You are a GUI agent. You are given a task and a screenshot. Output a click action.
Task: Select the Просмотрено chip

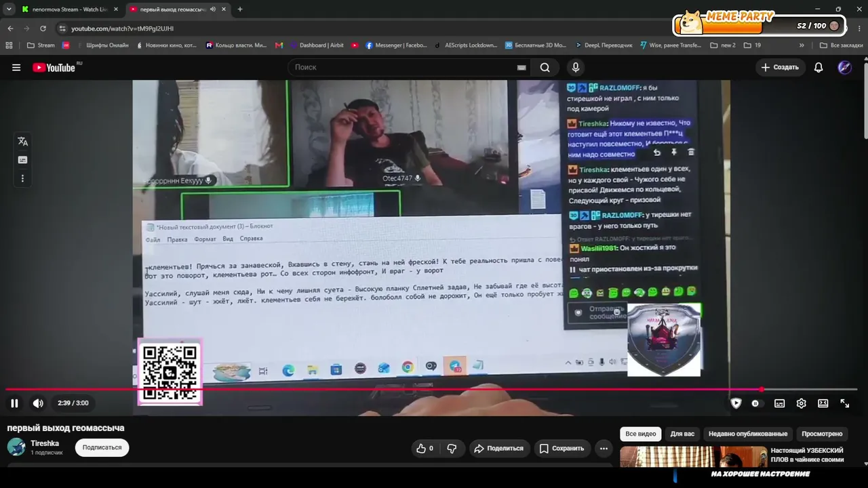[x=822, y=434]
